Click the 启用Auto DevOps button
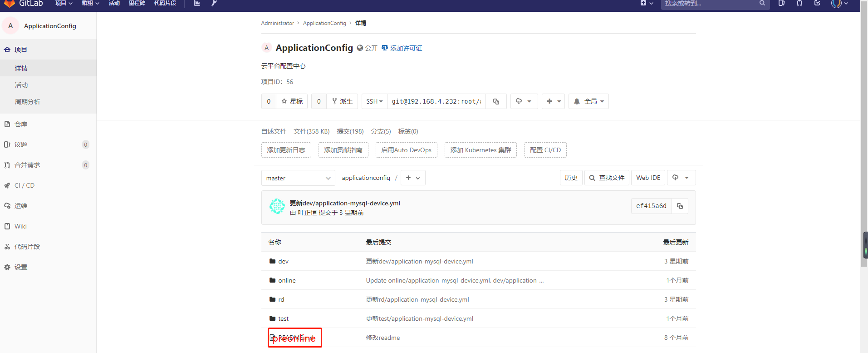The image size is (868, 353). pyautogui.click(x=407, y=150)
